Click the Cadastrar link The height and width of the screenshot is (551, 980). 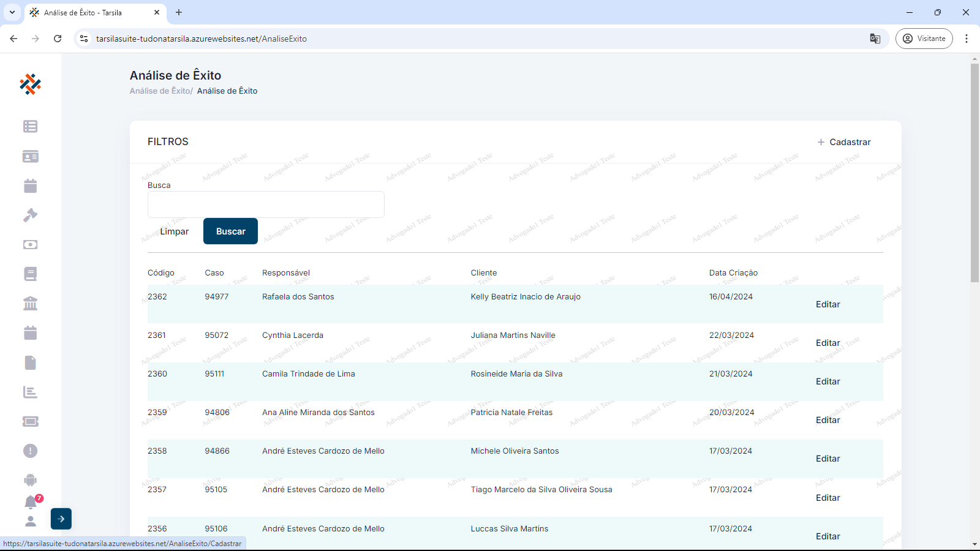(844, 142)
